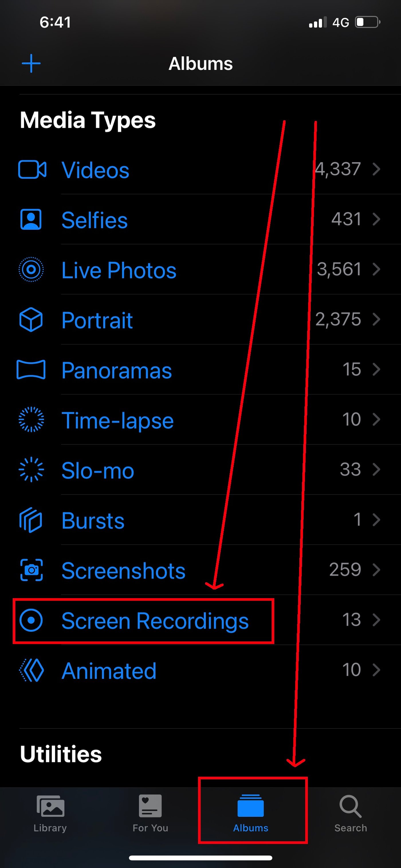This screenshot has height=868, width=401.
Task: Open the Animated row chevron
Action: click(376, 670)
